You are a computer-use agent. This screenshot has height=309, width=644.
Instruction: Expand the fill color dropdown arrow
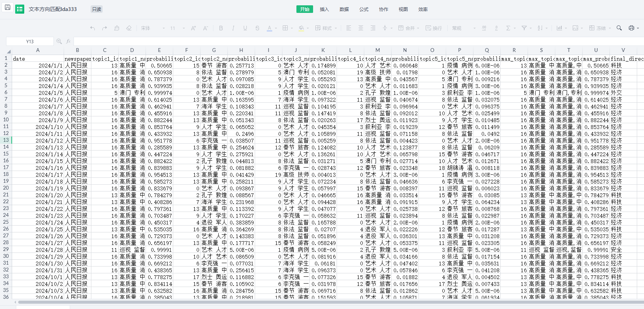tap(307, 28)
